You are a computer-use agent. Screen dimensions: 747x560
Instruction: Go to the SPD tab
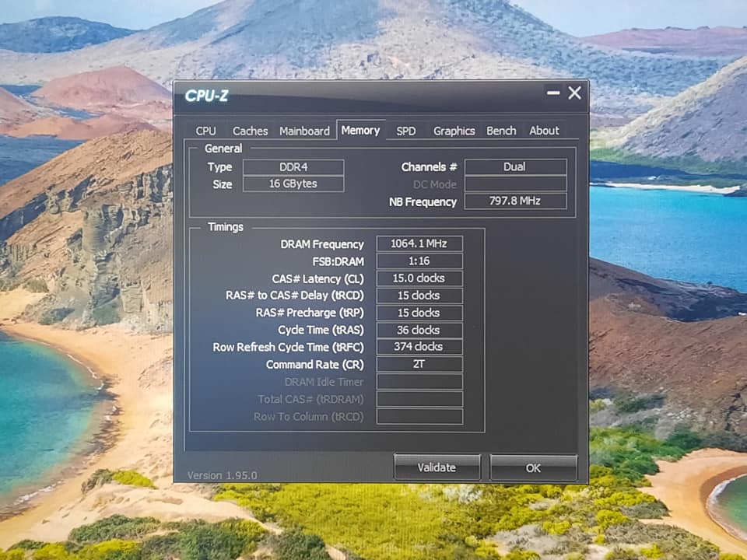(406, 131)
